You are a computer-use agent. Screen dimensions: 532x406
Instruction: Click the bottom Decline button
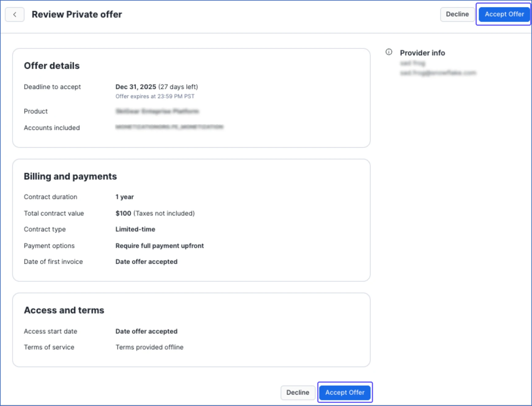pyautogui.click(x=298, y=393)
